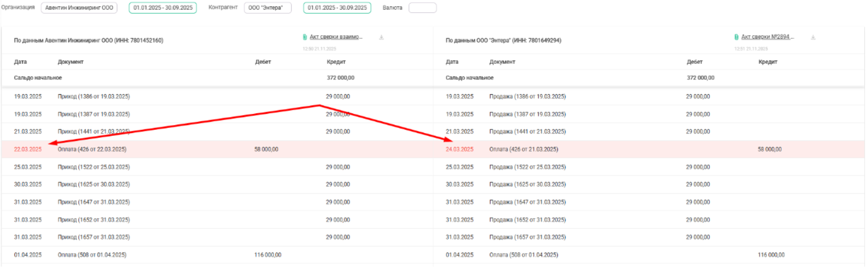This screenshot has width=868, height=267.
Task: Select highlighted row Оплата (426 от 22.03.2025)
Action: click(217, 149)
